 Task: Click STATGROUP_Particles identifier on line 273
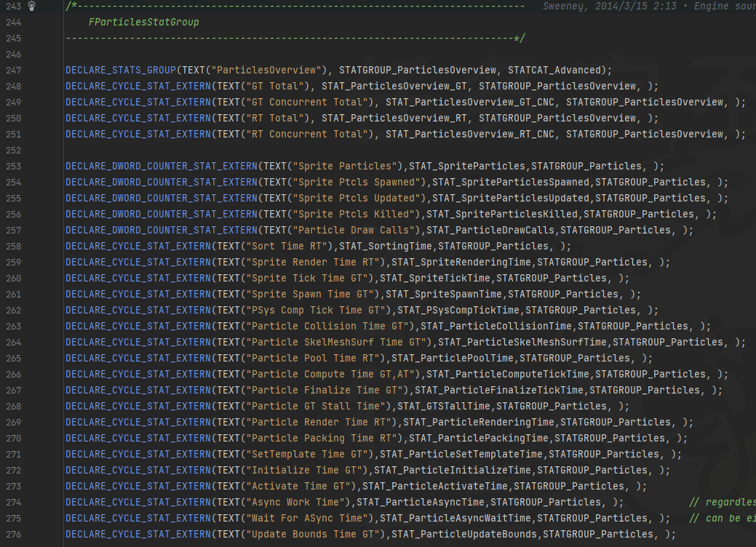coord(569,487)
